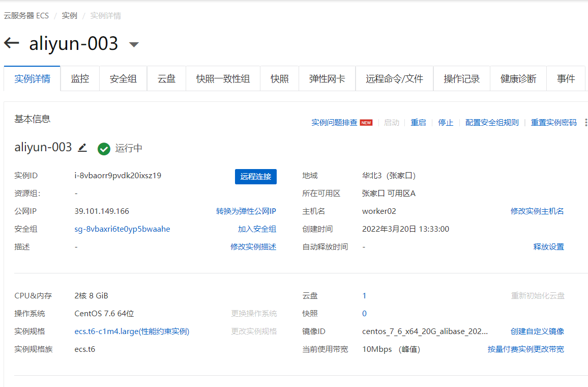The image size is (588, 387).
Task: Open the 事件 tab
Action: coord(566,79)
